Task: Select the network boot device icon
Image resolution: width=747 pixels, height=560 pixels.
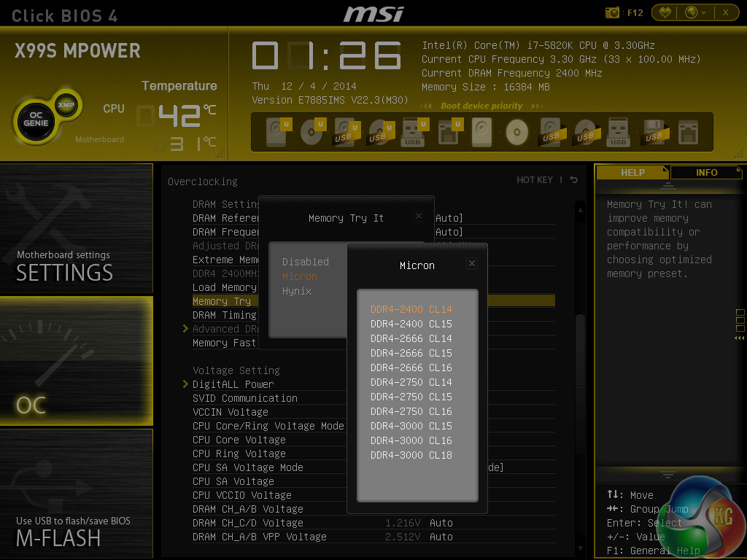Action: point(688,132)
